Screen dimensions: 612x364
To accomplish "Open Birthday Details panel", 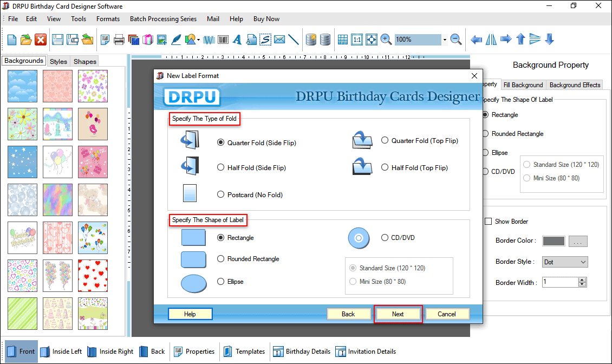I will point(302,352).
